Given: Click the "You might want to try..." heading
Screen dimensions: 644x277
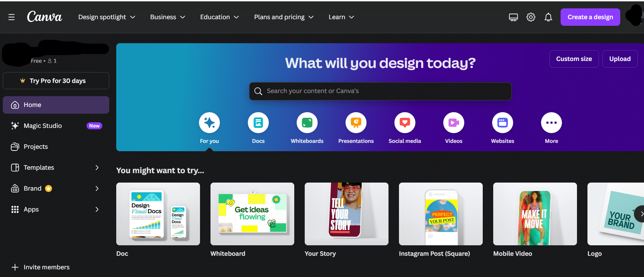Looking at the screenshot, I should (160, 170).
